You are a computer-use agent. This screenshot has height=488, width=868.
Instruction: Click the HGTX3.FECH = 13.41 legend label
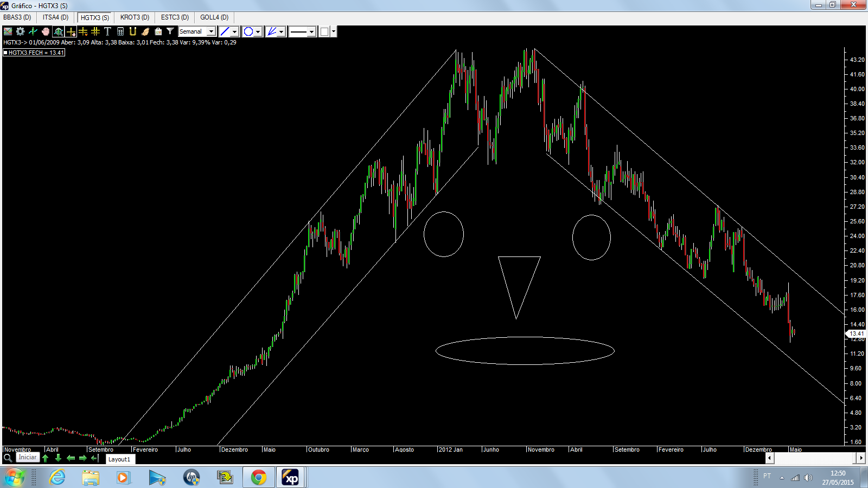(x=34, y=53)
